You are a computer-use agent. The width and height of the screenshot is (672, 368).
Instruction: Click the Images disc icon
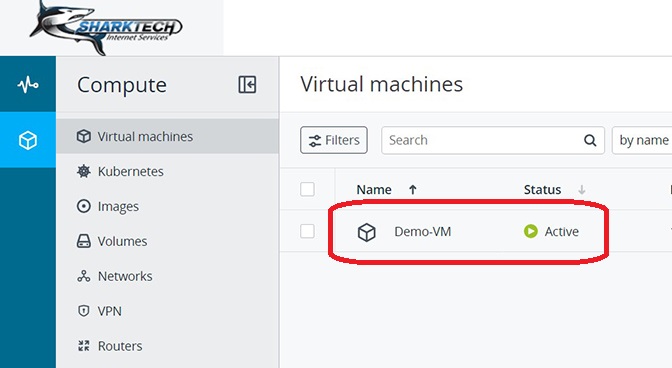point(84,206)
